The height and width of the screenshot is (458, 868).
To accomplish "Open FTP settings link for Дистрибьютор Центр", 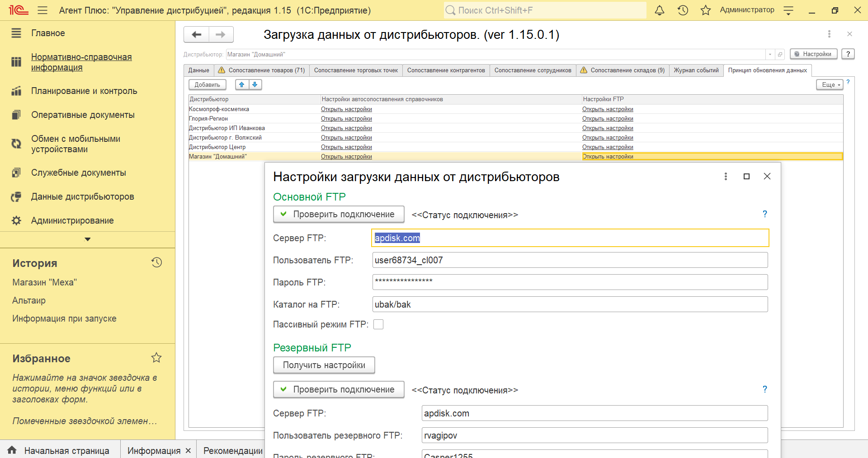I will [x=608, y=147].
